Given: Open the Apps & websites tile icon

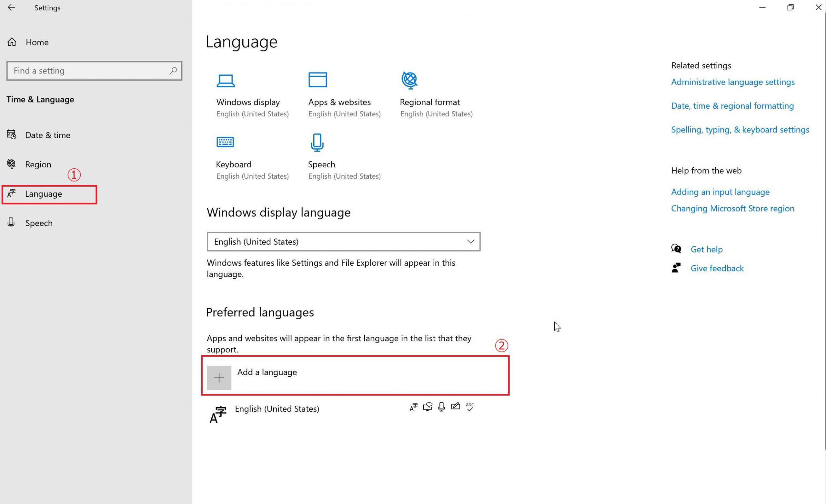Looking at the screenshot, I should (317, 80).
